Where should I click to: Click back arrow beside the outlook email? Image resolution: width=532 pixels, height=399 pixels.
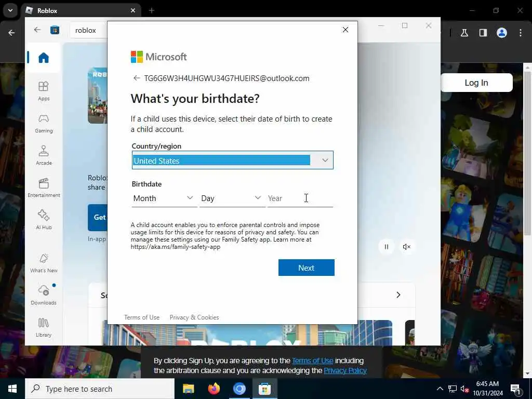tap(137, 78)
